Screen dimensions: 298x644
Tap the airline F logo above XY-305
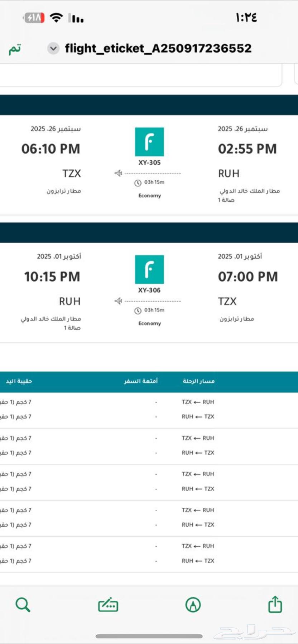(x=149, y=142)
